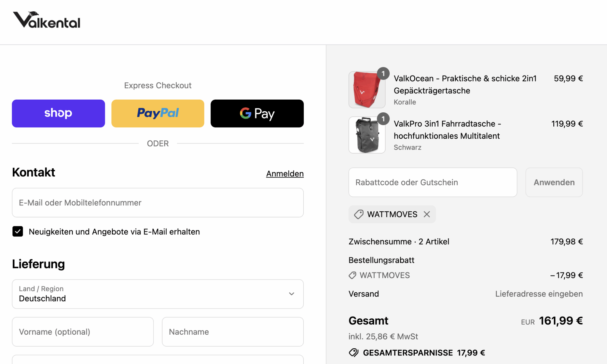607x364 pixels.
Task: Uncheck Neuigkeiten und Angebote via E-Mail
Action: 18,231
